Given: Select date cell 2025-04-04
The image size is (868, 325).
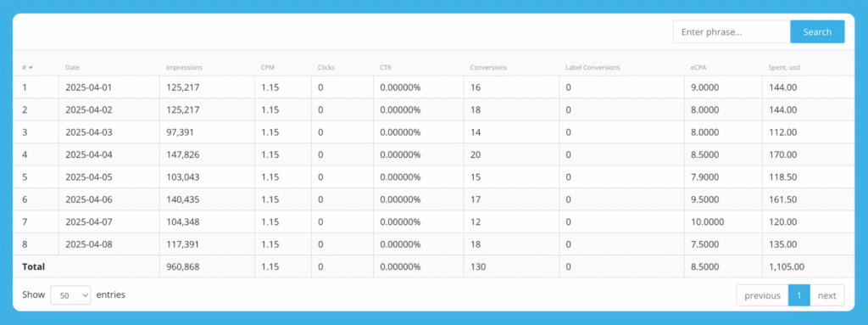Looking at the screenshot, I should (x=88, y=154).
